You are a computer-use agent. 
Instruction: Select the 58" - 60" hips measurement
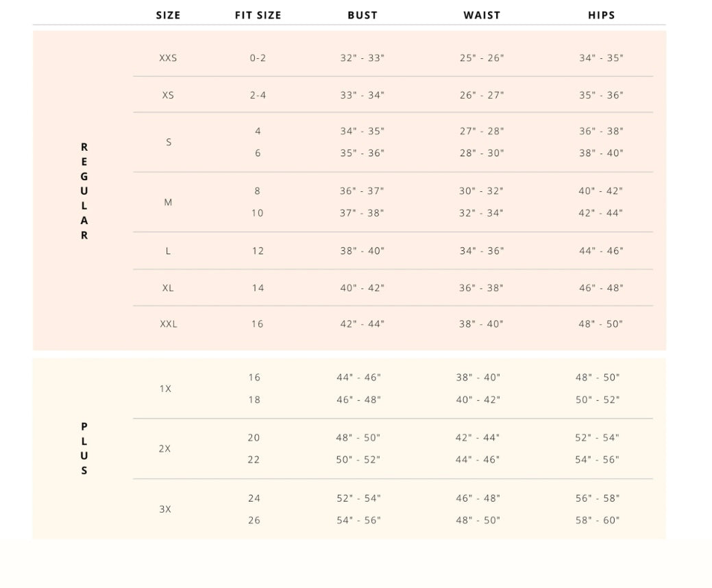(x=598, y=520)
